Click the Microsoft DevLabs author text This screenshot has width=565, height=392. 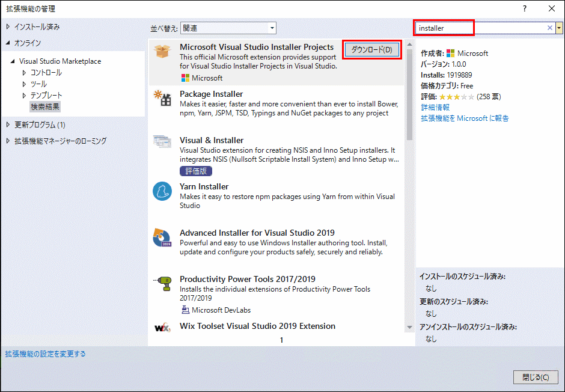tap(221, 310)
